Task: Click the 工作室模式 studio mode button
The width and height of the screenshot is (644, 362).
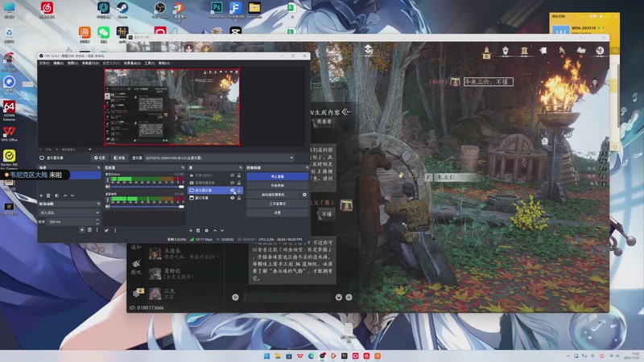Action: click(x=277, y=204)
